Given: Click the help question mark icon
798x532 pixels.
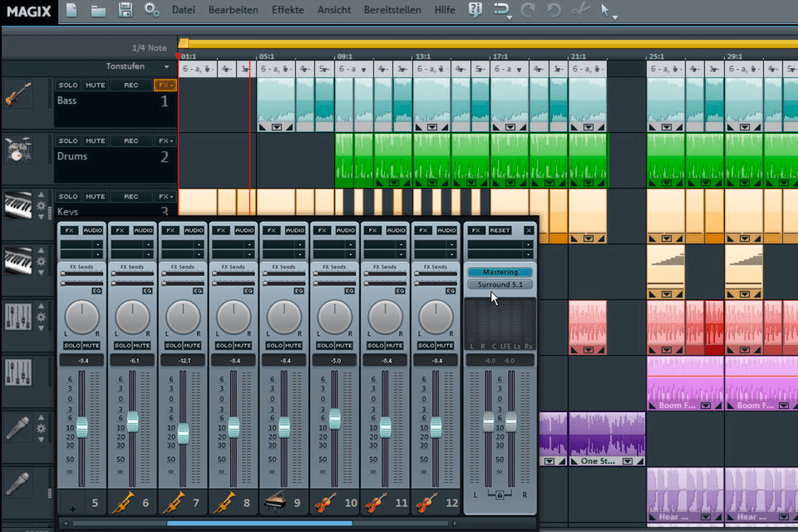Looking at the screenshot, I should point(475,10).
